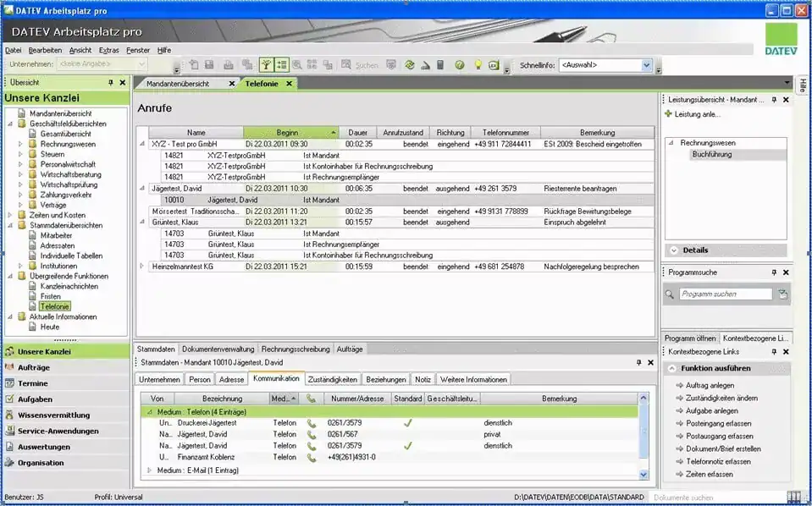Toggle Standard checkmark for Jägertest 0261/3579 dienstlich
Screen dimensions: 812x506
point(408,445)
